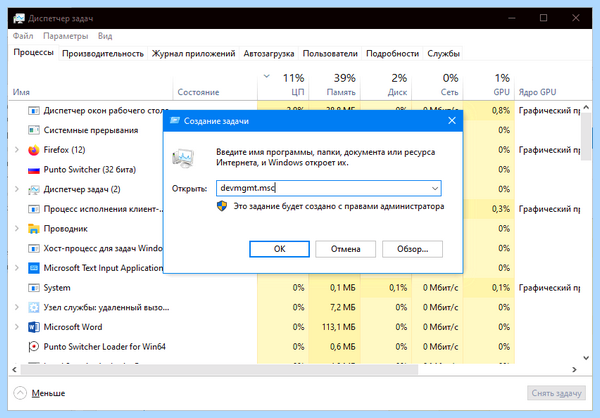
Task: Click the Узел службы gear icon
Action: click(x=34, y=307)
